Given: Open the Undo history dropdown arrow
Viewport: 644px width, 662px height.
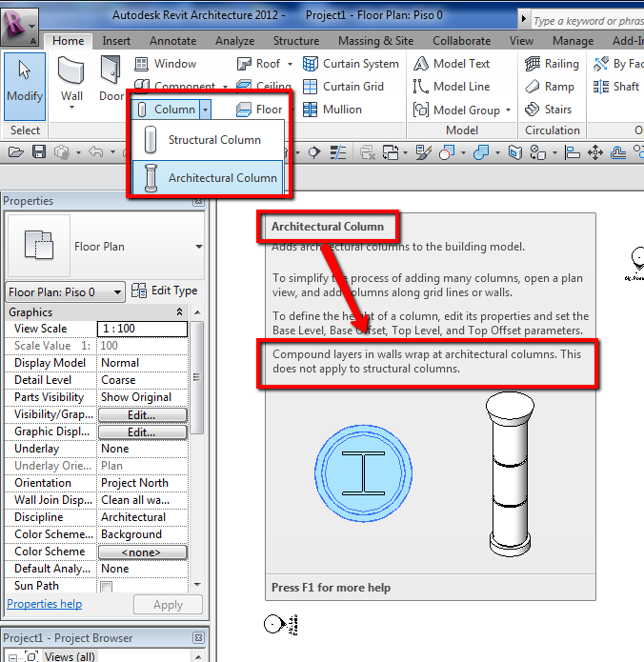Looking at the screenshot, I should point(112,152).
